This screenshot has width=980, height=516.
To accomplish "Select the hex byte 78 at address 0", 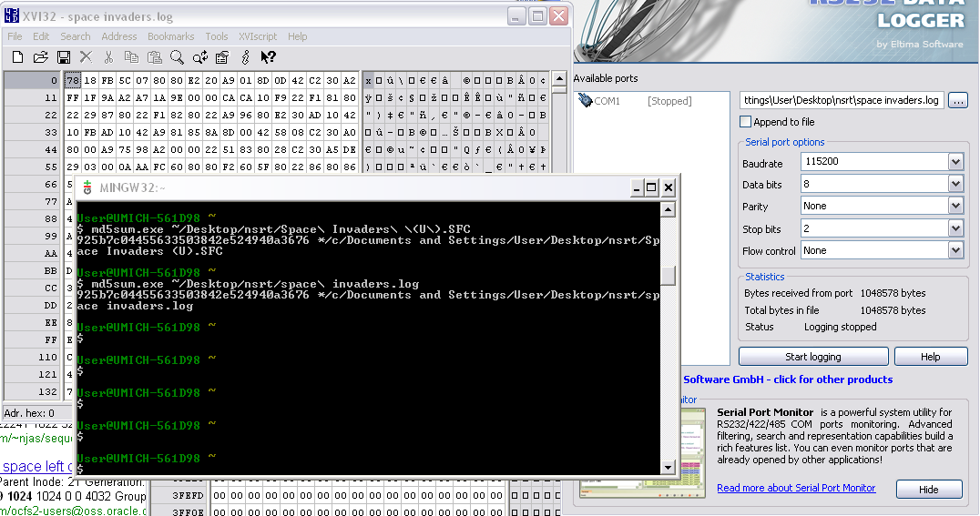I will point(73,81).
